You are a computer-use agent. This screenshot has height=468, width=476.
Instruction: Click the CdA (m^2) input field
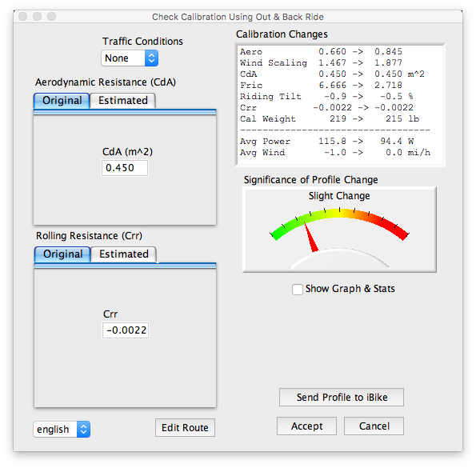click(x=125, y=168)
